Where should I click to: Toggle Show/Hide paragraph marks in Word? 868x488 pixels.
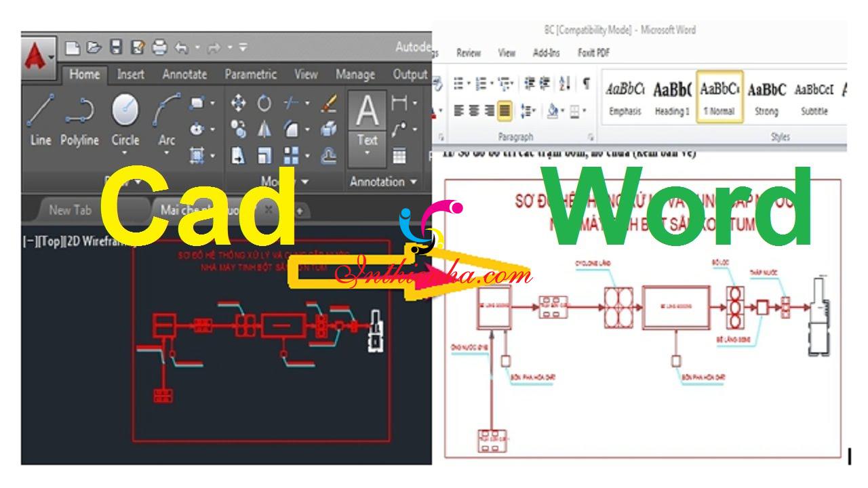(x=586, y=85)
